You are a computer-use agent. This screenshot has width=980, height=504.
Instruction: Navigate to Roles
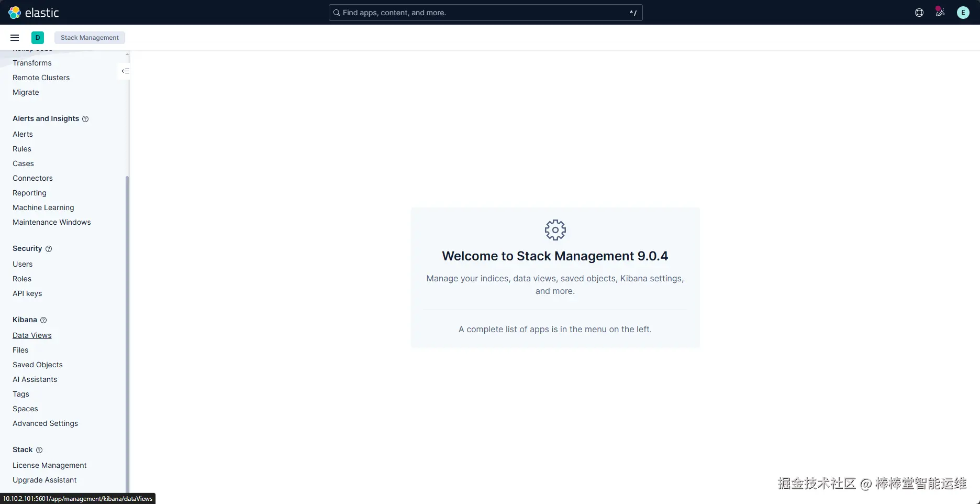(22, 279)
